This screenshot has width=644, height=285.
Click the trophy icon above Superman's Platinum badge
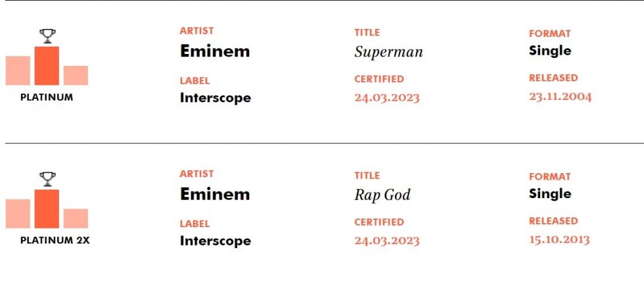47,36
